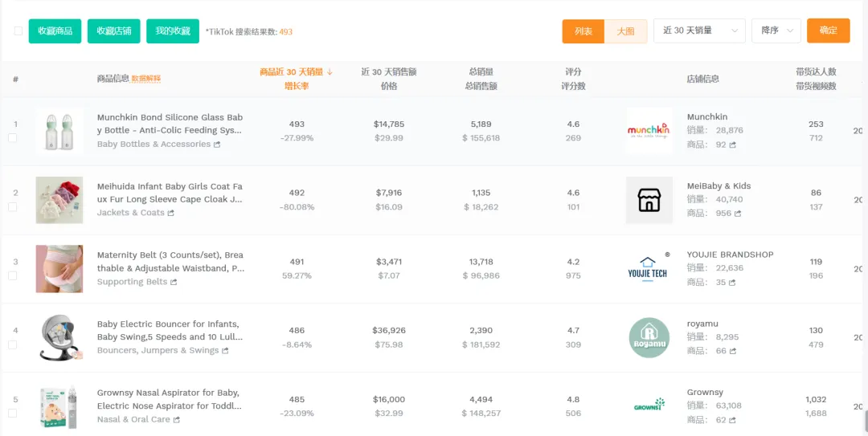The image size is (868, 436).
Task: Click the 收藏商品 button
Action: pyautogui.click(x=55, y=31)
